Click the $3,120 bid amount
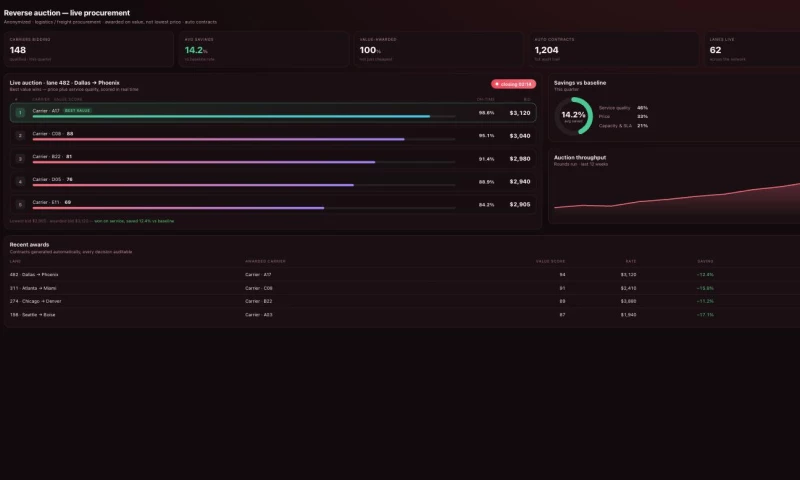The image size is (800, 480). [x=520, y=113]
